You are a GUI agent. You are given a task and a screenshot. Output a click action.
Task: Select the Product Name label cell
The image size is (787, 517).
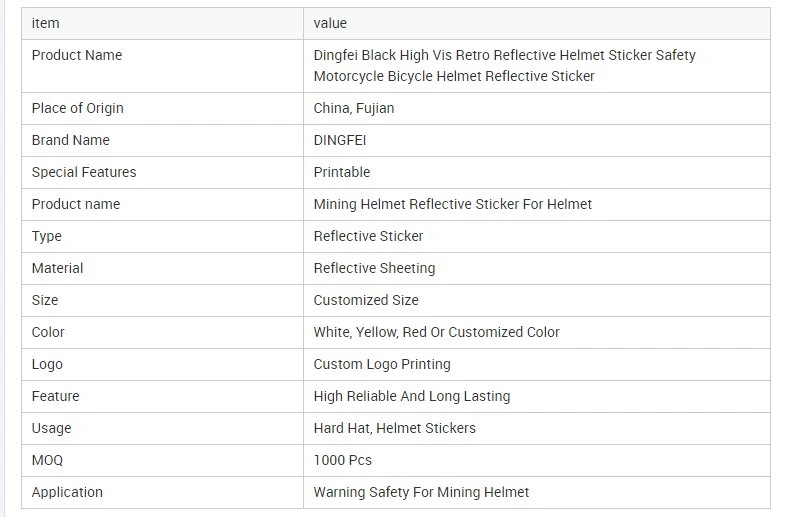point(162,66)
